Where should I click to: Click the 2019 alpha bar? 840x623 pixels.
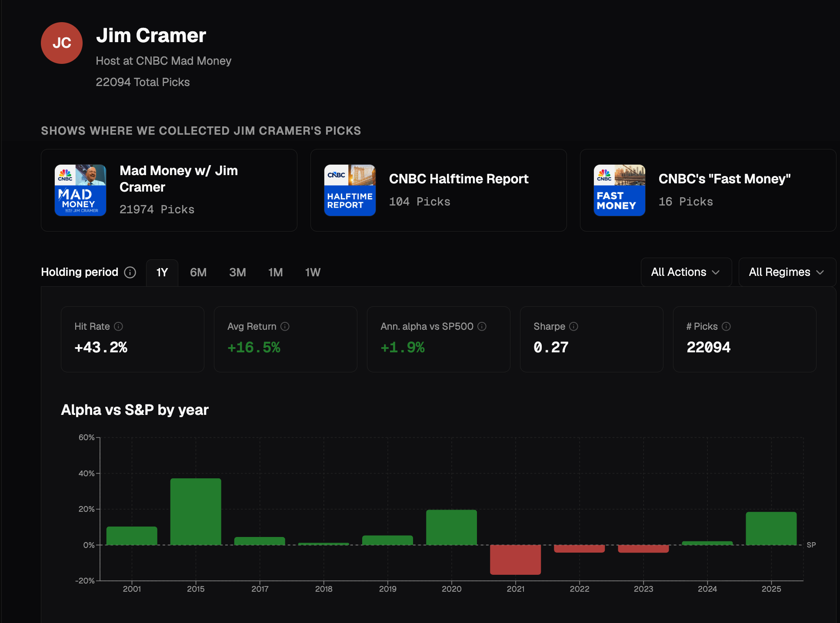(x=387, y=540)
